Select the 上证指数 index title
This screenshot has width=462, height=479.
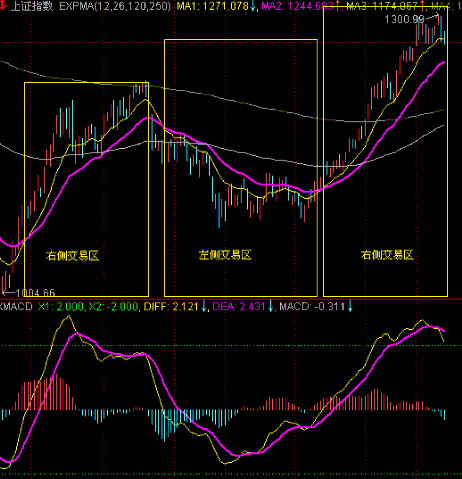[32, 6]
